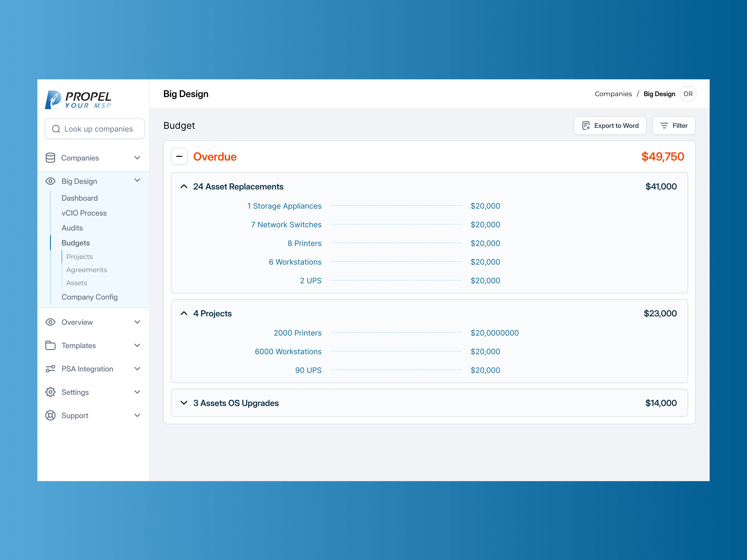Open the Audits sidebar item
Viewport: 747px width, 560px height.
click(x=72, y=228)
